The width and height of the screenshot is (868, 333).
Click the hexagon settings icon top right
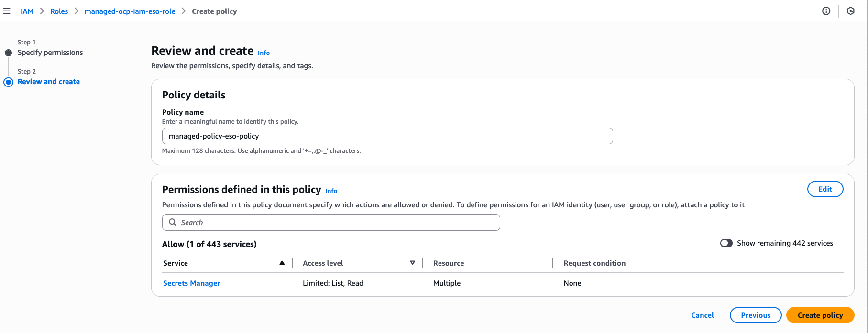click(x=850, y=11)
